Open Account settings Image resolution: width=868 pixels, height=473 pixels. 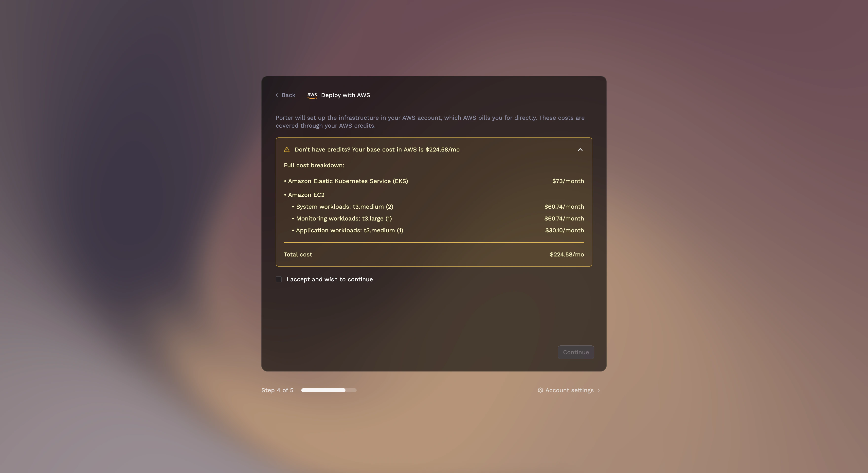(x=569, y=390)
